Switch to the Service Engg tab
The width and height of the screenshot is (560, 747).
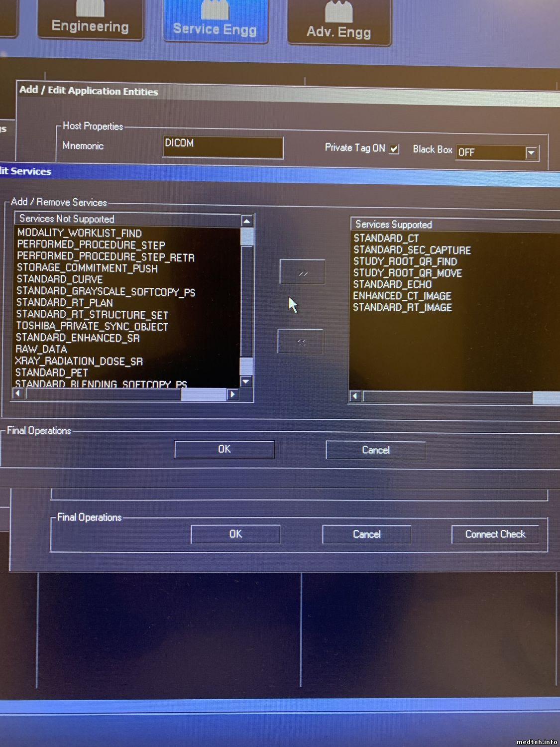point(215,23)
